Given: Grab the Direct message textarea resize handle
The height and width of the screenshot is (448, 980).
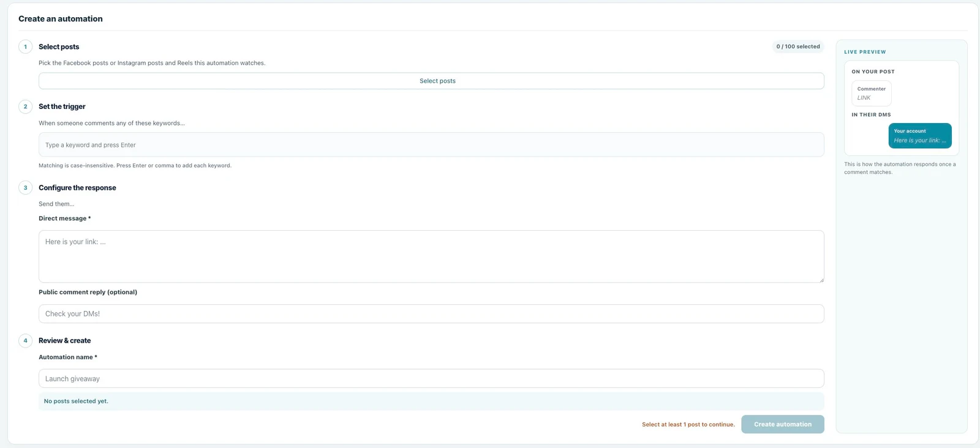Looking at the screenshot, I should pyautogui.click(x=821, y=280).
